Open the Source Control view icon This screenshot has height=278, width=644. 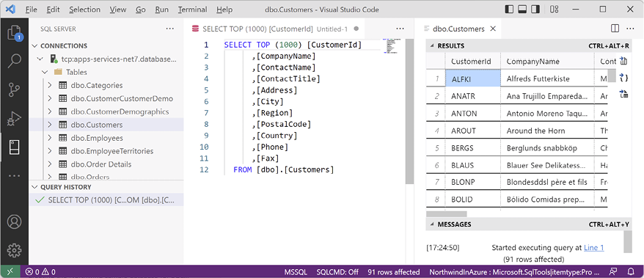tap(15, 89)
